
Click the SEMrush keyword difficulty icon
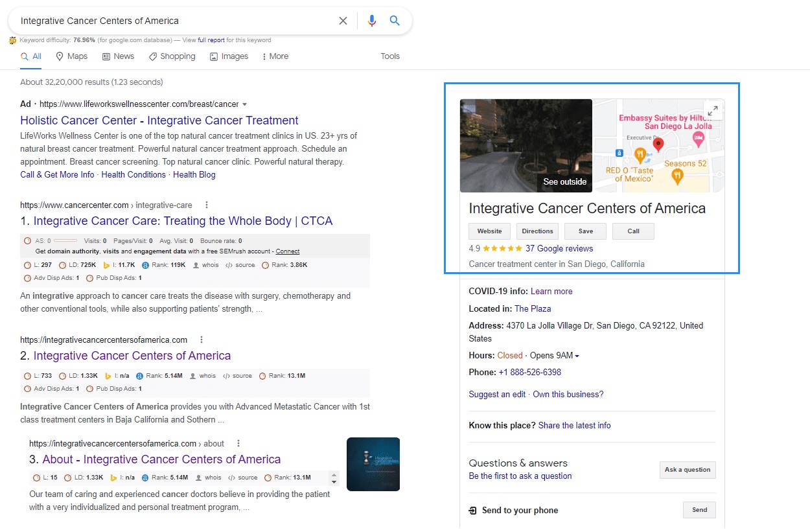click(12, 40)
